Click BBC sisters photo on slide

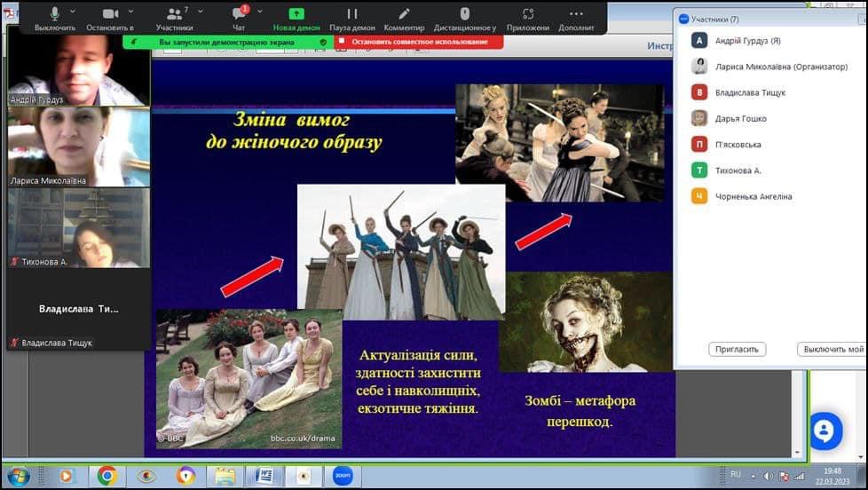click(x=249, y=379)
